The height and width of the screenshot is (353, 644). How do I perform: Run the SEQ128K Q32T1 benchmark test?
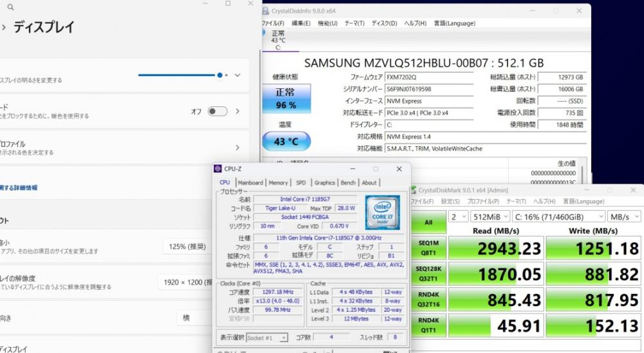[428, 274]
